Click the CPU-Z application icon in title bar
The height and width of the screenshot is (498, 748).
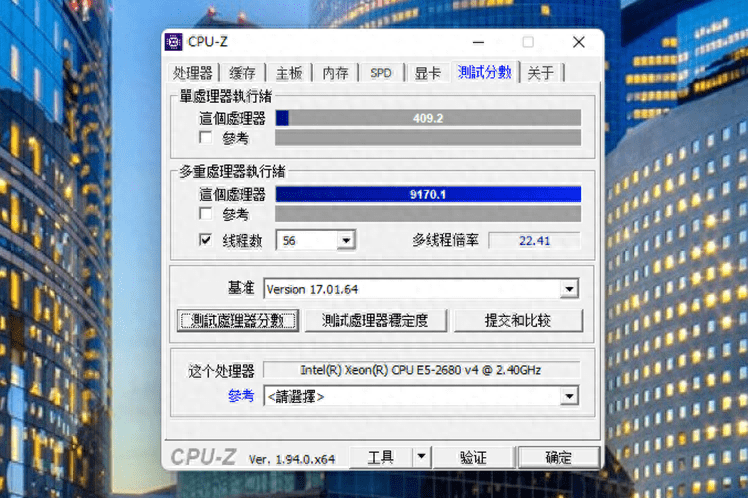174,42
